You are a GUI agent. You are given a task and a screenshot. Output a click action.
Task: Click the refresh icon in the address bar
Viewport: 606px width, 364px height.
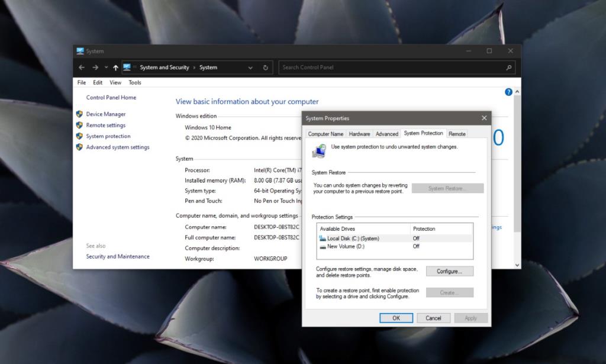265,67
